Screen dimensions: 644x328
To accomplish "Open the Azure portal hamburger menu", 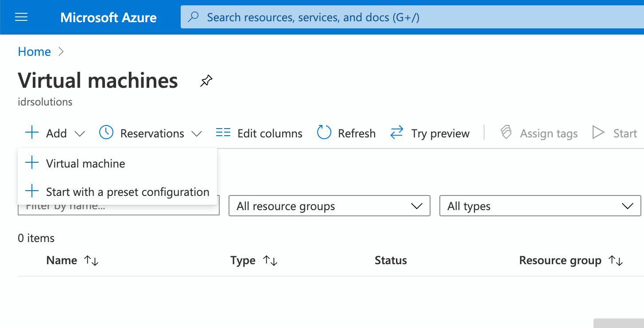I will (21, 17).
